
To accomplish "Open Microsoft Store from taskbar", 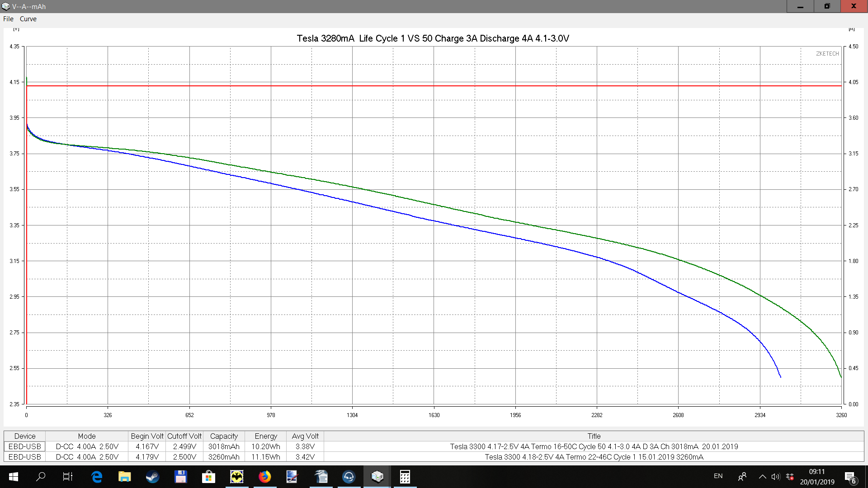I will point(208,477).
